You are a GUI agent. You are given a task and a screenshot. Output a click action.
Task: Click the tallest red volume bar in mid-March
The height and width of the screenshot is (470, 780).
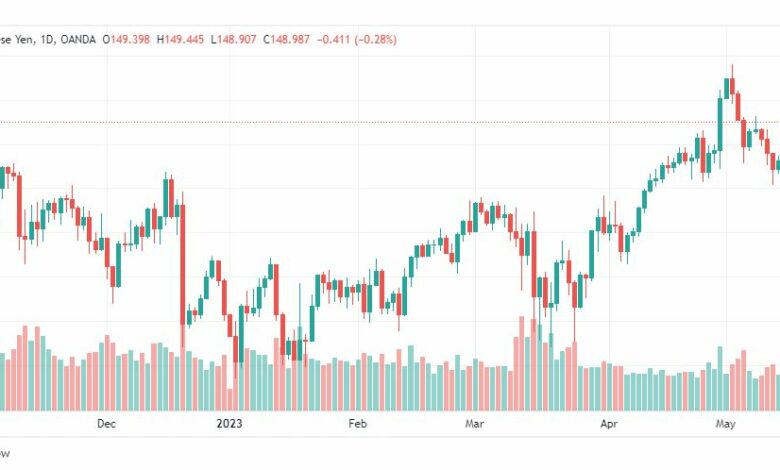click(x=522, y=363)
